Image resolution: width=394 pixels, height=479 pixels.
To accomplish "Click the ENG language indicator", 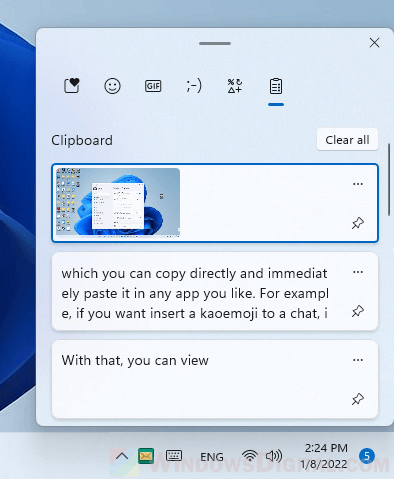I will (212, 457).
